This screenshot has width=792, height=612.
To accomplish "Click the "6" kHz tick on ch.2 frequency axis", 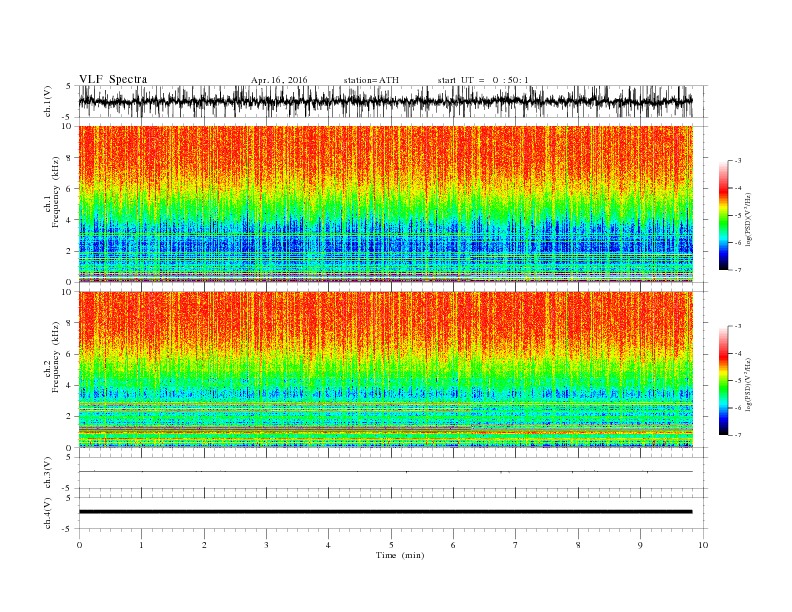I will (69, 354).
